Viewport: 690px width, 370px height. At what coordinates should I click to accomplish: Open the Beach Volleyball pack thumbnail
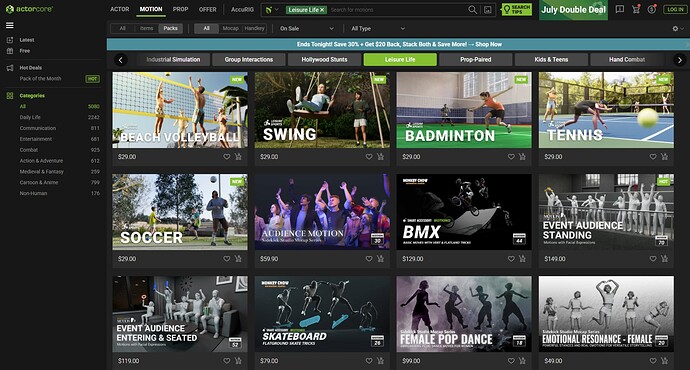(x=180, y=110)
